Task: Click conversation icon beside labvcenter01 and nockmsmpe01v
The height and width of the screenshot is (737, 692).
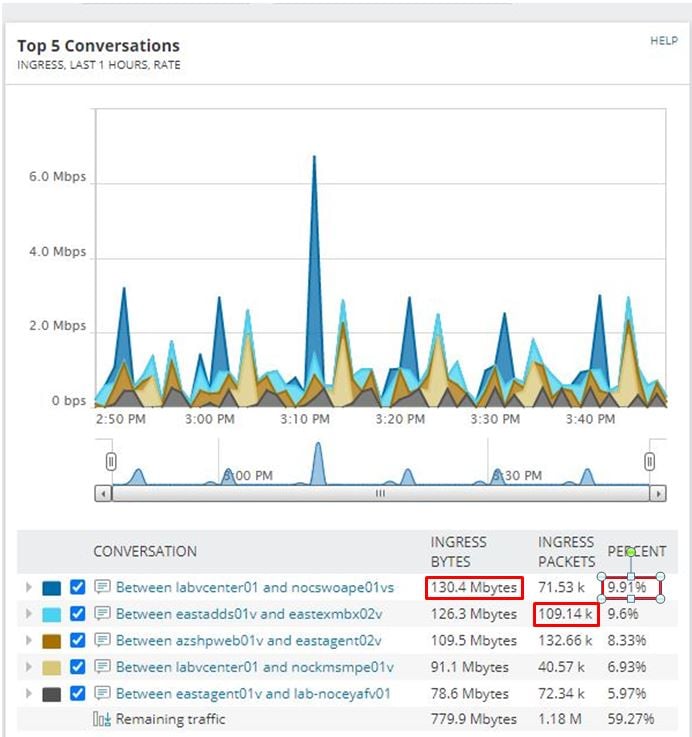Action: [102, 666]
